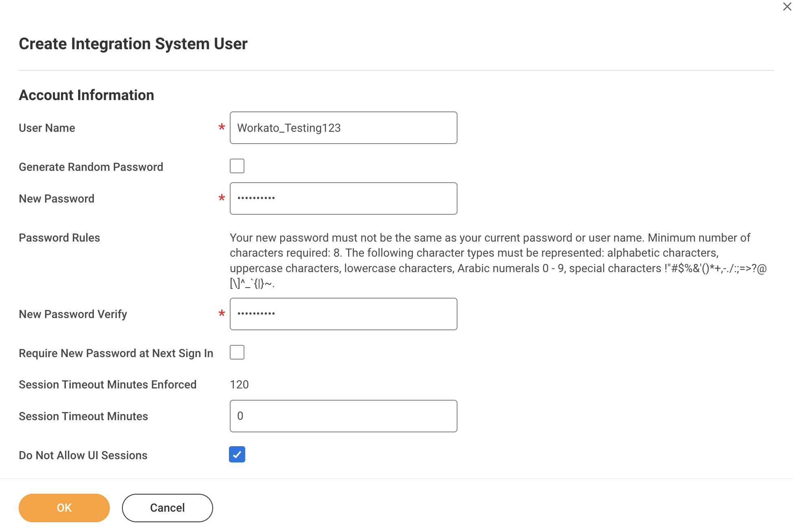
Task: Click the OK button to submit
Action: coord(64,507)
